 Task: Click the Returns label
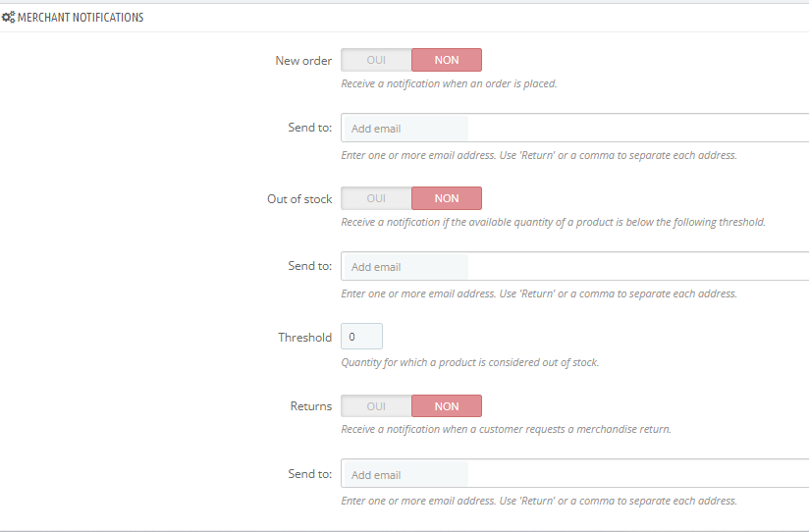(311, 406)
